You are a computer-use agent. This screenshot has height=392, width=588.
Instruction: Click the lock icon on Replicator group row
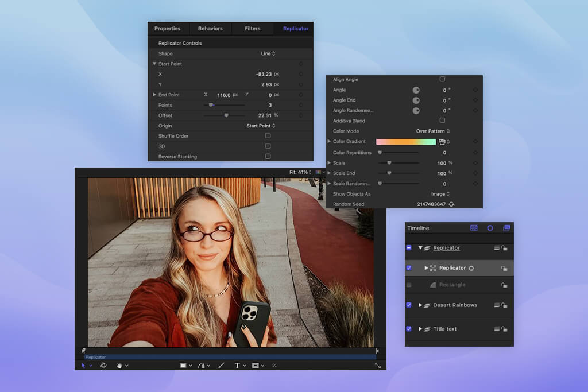click(x=504, y=248)
